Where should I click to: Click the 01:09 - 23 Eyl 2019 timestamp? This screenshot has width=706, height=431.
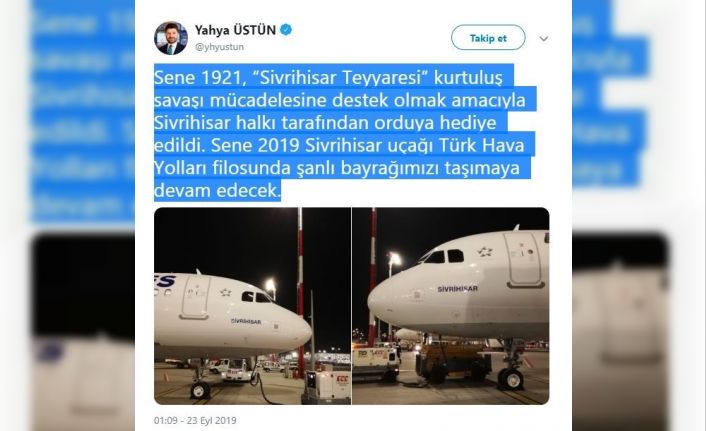point(195,420)
